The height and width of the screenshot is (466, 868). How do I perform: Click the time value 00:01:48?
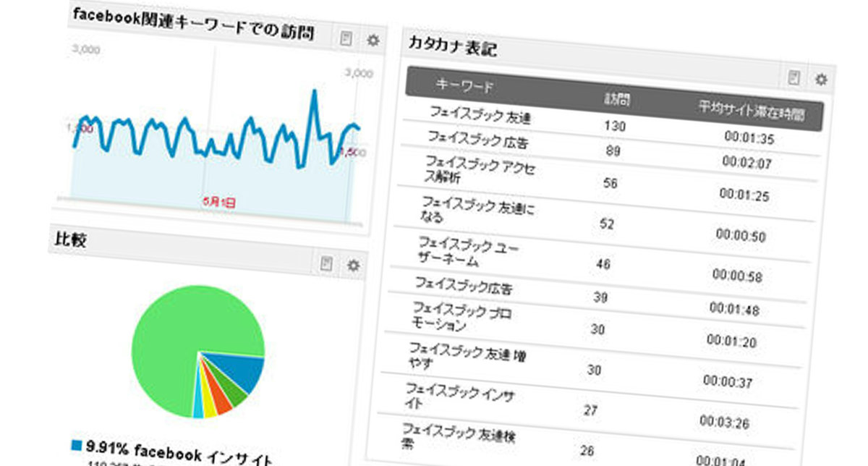tap(733, 310)
